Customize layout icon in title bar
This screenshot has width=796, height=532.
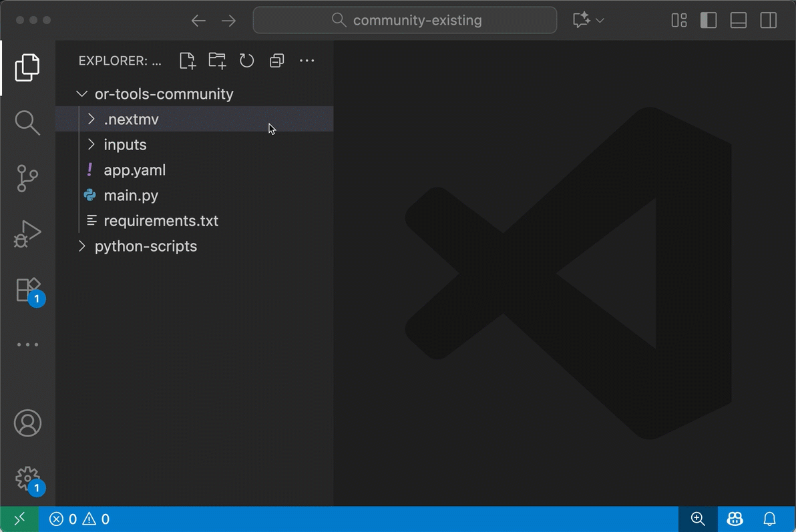click(678, 20)
